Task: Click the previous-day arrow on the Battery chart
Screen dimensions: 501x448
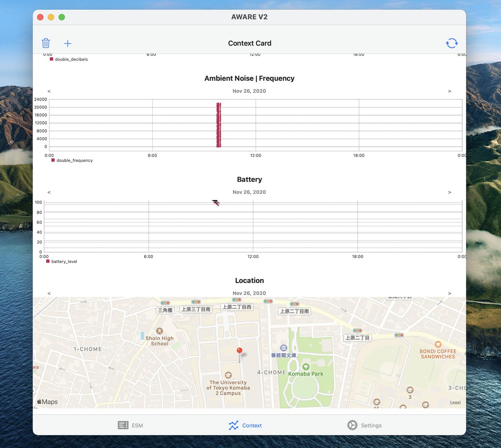Action: (48, 192)
